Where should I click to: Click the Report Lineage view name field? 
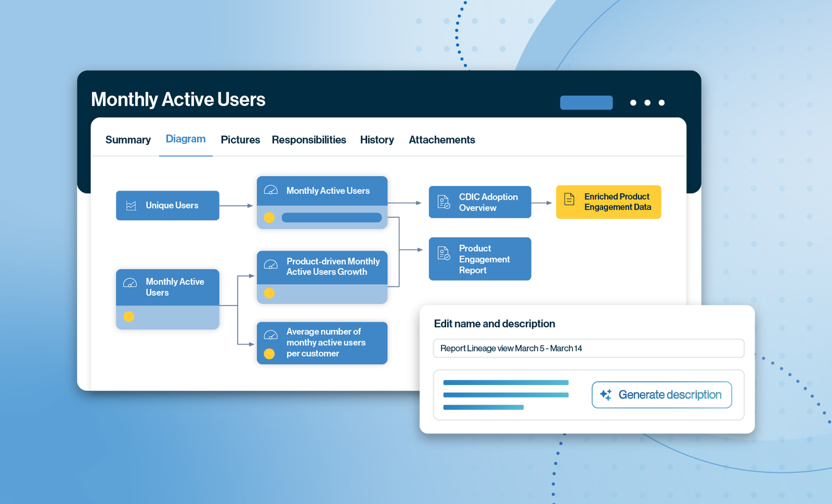pyautogui.click(x=588, y=348)
